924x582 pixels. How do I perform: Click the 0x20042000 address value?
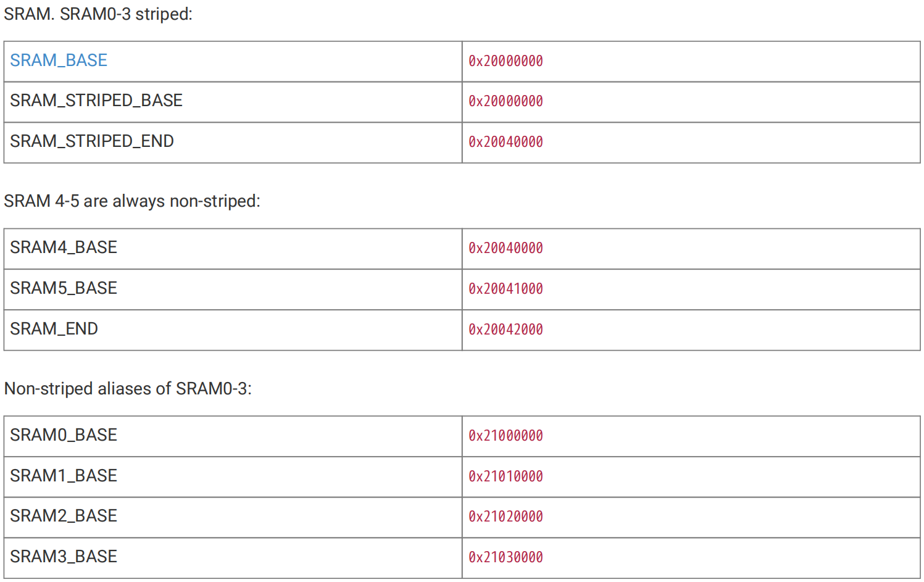[x=506, y=330]
